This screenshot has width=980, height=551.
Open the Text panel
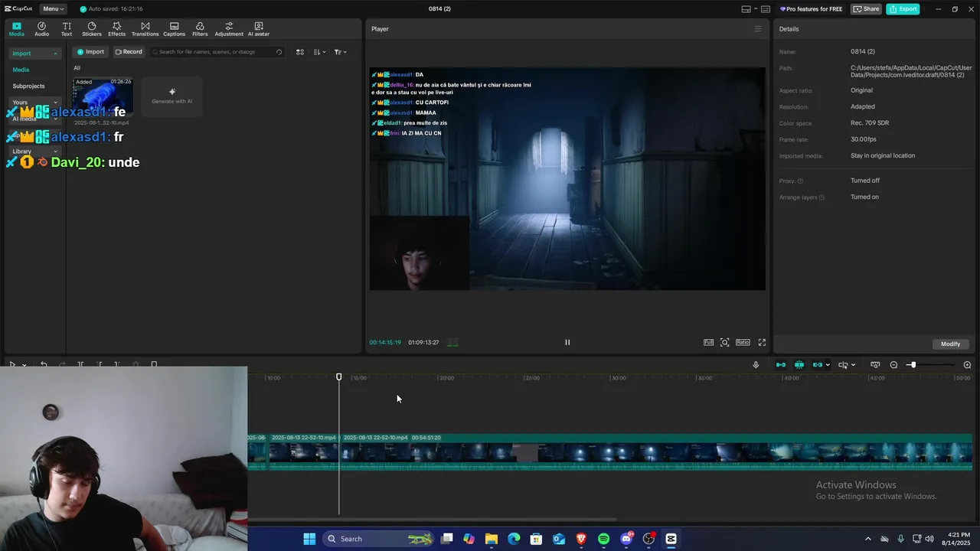67,29
